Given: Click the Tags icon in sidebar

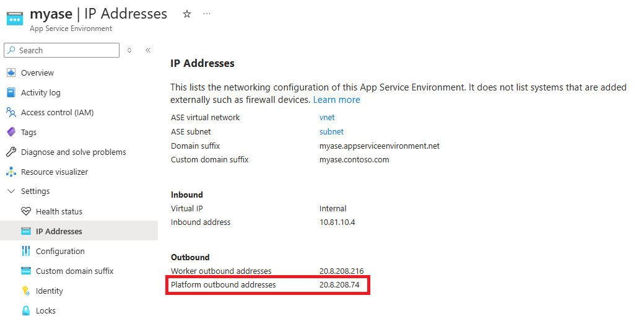Looking at the screenshot, I should tap(11, 133).
